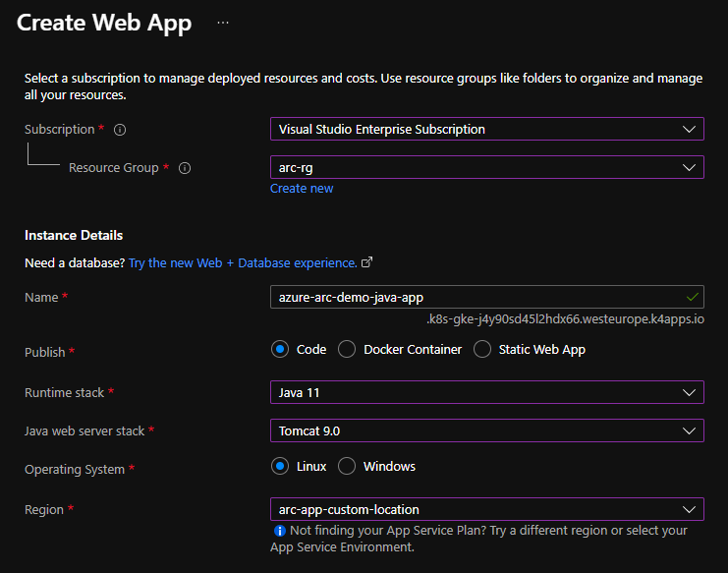Select the Code publish option
Image resolution: width=728 pixels, height=573 pixels.
pyautogui.click(x=280, y=349)
